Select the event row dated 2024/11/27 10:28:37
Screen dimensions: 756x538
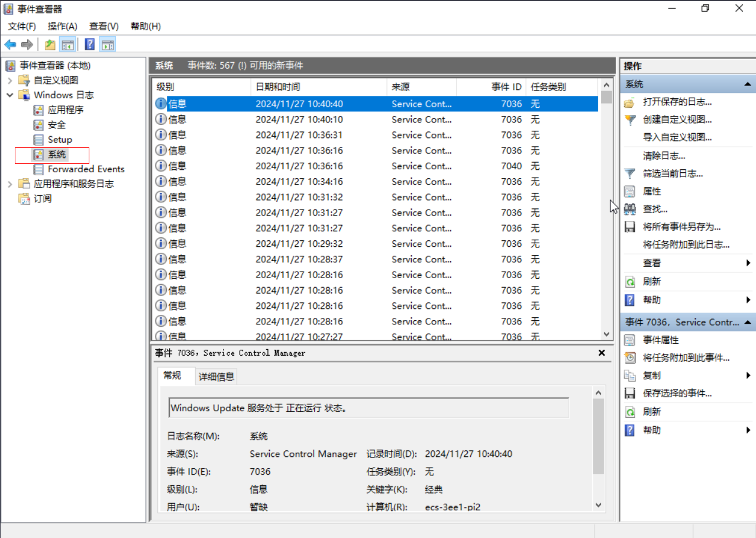click(376, 259)
